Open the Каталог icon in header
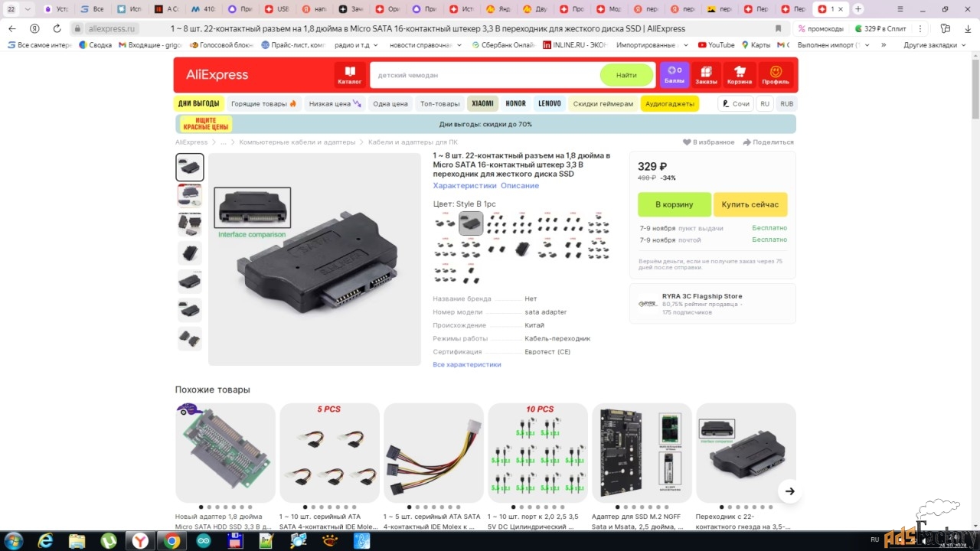The width and height of the screenshot is (980, 551). 350,75
